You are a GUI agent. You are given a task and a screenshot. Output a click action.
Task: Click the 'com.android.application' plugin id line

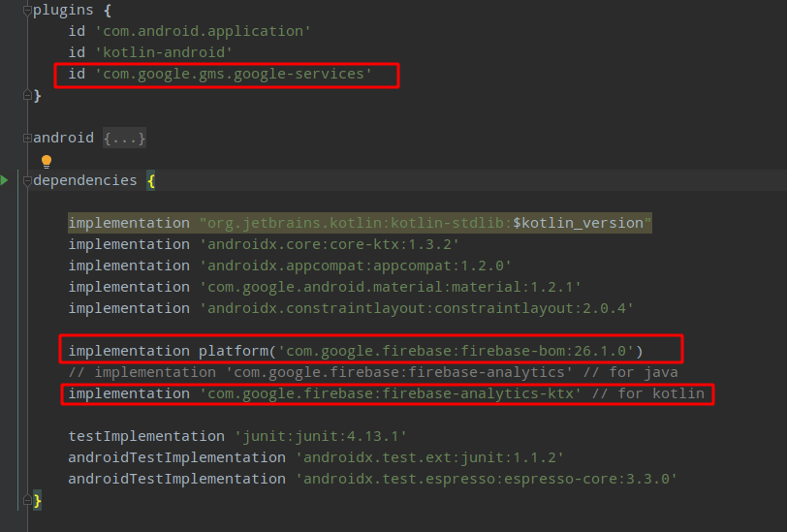coord(190,31)
